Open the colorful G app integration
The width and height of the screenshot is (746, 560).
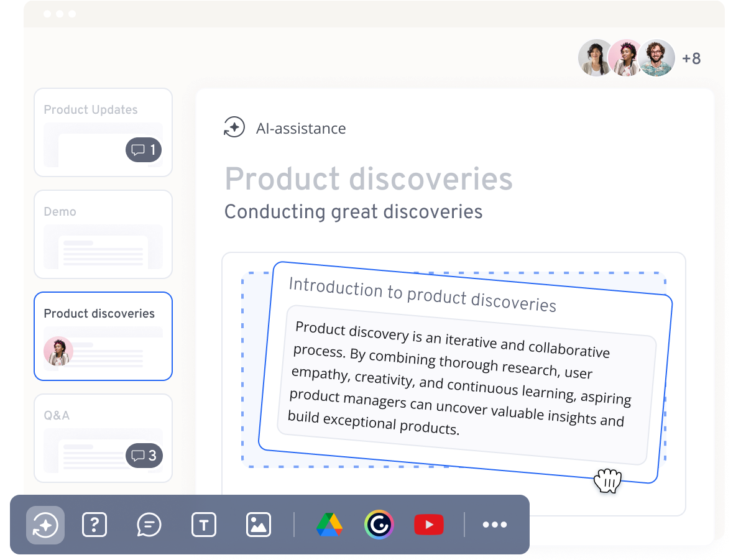pos(379,525)
